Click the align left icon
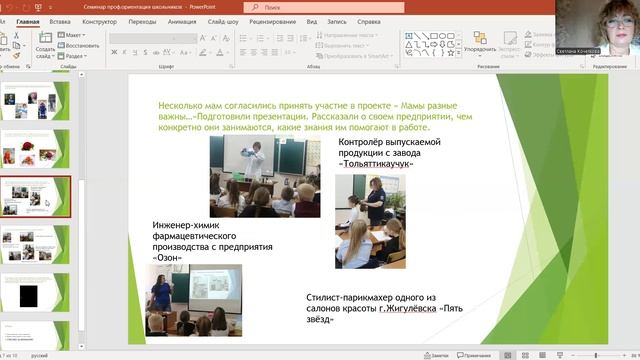 tap(243, 52)
